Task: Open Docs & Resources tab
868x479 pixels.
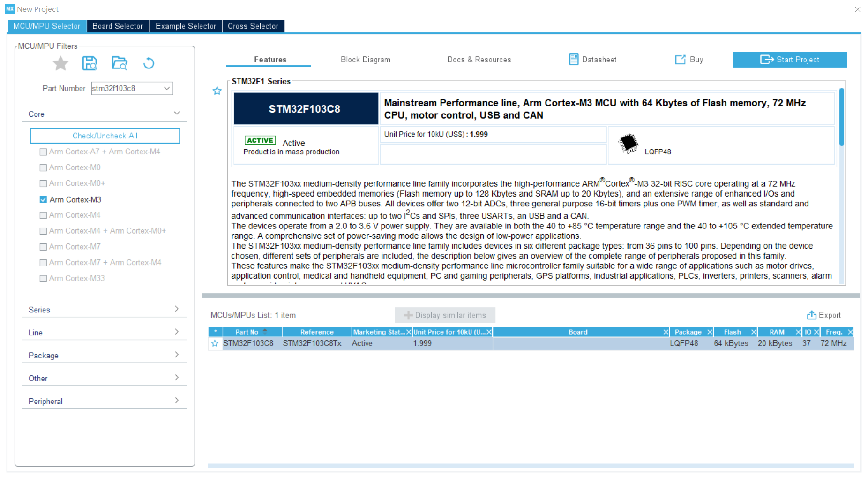Action: click(x=479, y=60)
